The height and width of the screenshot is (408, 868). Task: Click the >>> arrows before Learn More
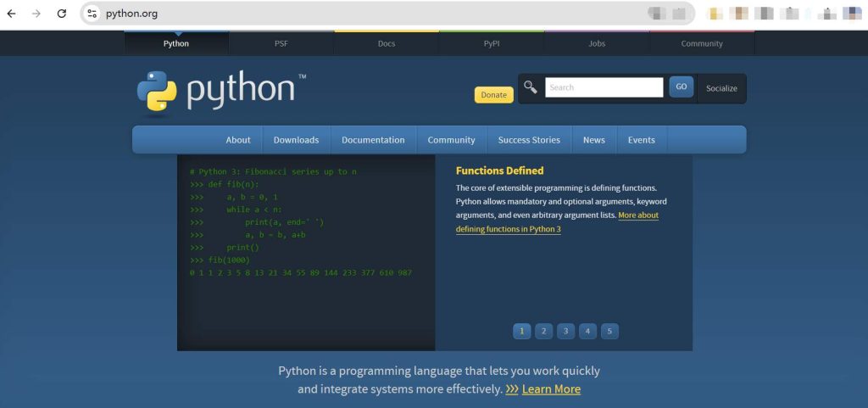pyautogui.click(x=512, y=389)
